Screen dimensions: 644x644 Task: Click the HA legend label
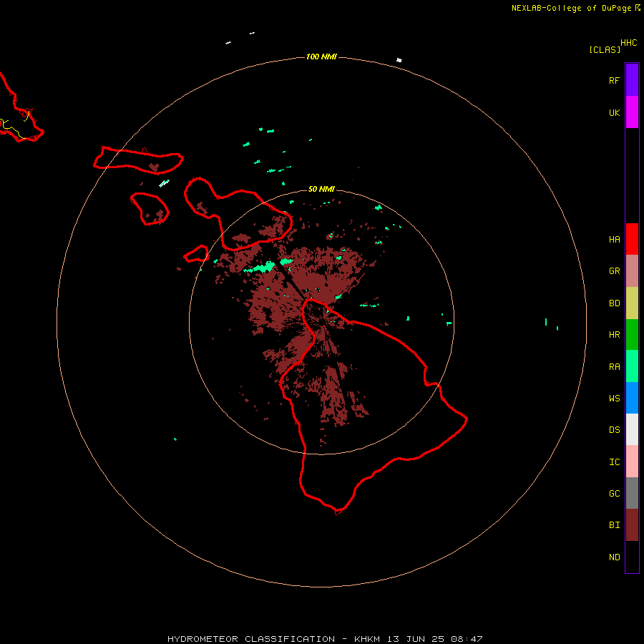(614, 239)
